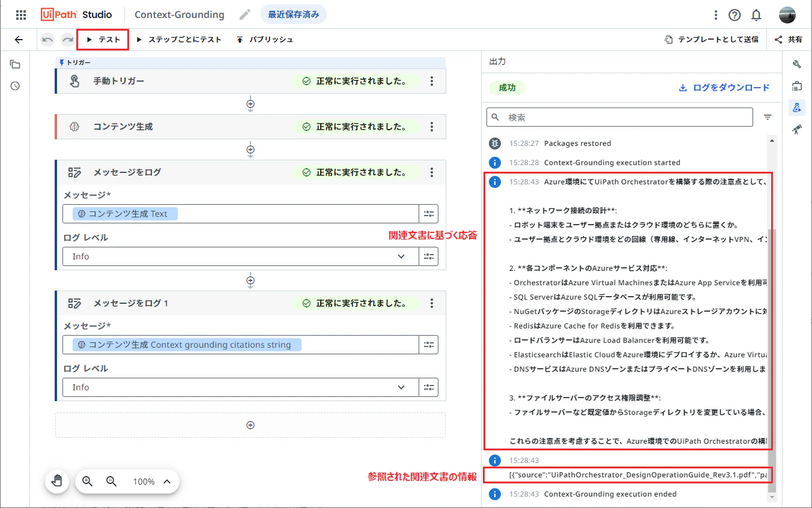Select the pan hand tool
This screenshot has width=812, height=508.
(x=57, y=481)
